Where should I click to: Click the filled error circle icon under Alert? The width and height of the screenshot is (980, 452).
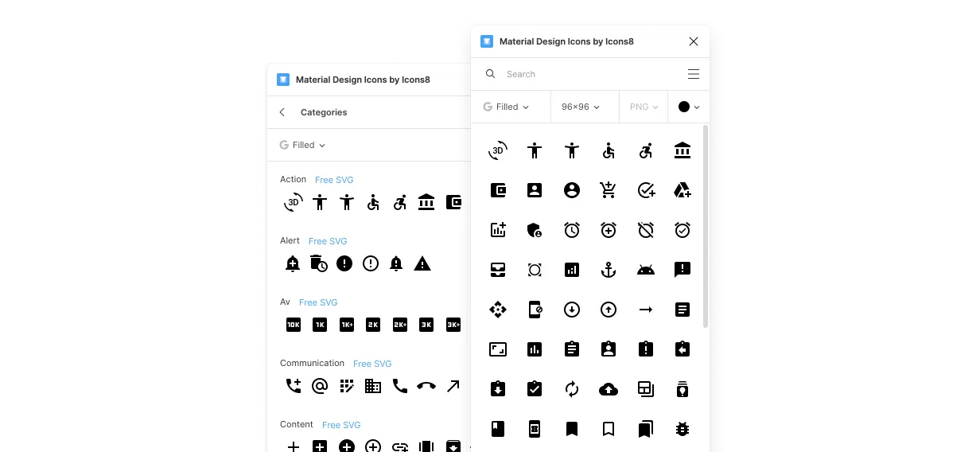[344, 263]
